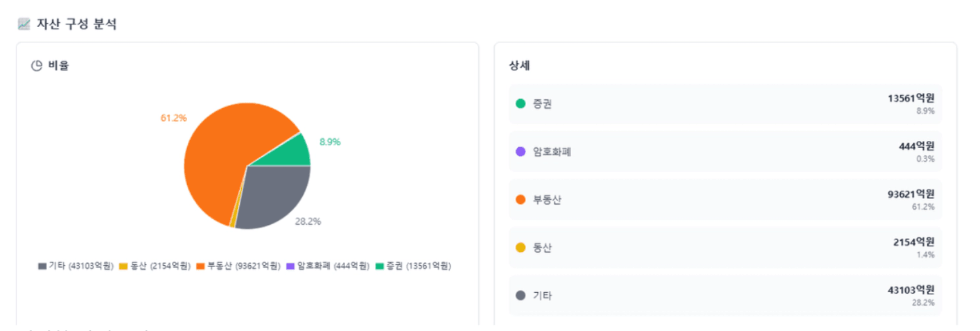Click the pie icon next to 비율
Image resolution: width=980 pixels, height=331 pixels.
37,67
